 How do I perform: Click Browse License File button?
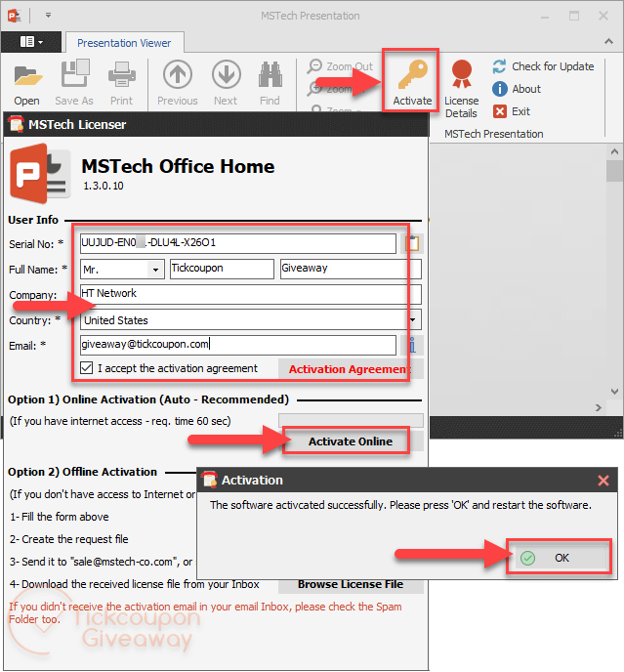[351, 584]
